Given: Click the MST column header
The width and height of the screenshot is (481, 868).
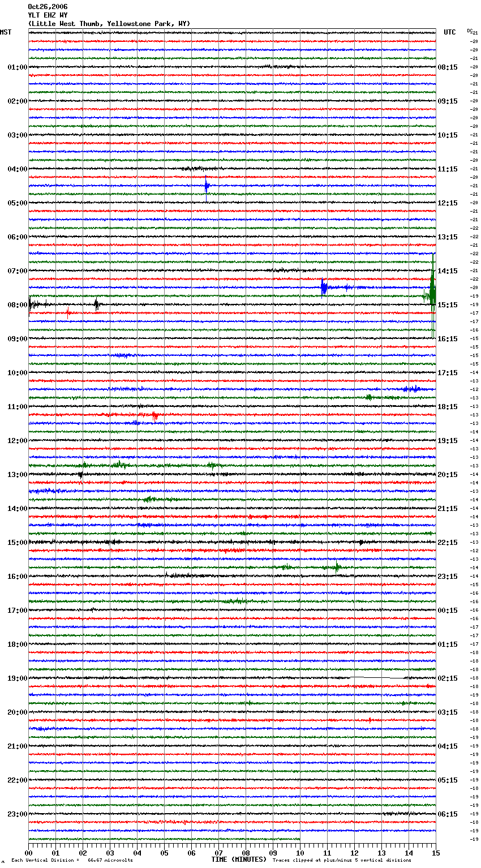Looking at the screenshot, I should [6, 32].
